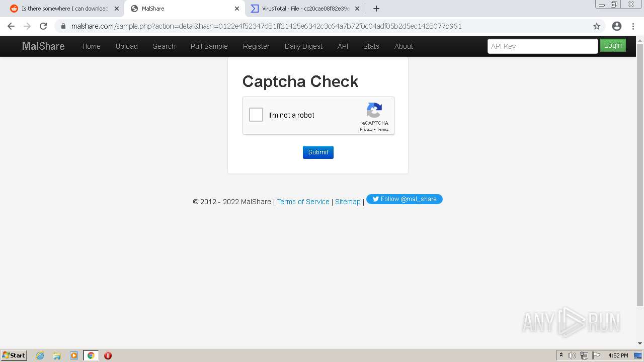The image size is (644, 362).
Task: Open Internet Explorer from taskbar
Action: 40,355
